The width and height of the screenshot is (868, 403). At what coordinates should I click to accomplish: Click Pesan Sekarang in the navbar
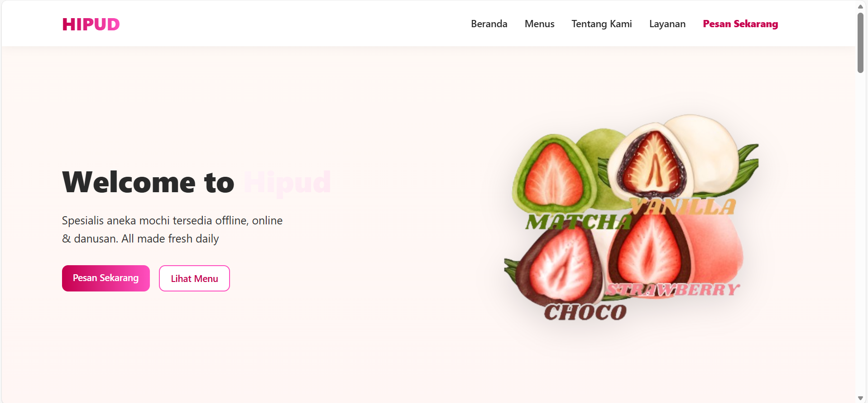click(740, 24)
